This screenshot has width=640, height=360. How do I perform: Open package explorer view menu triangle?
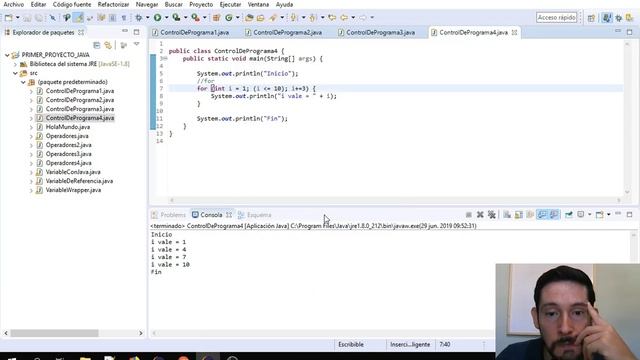[x=136, y=44]
